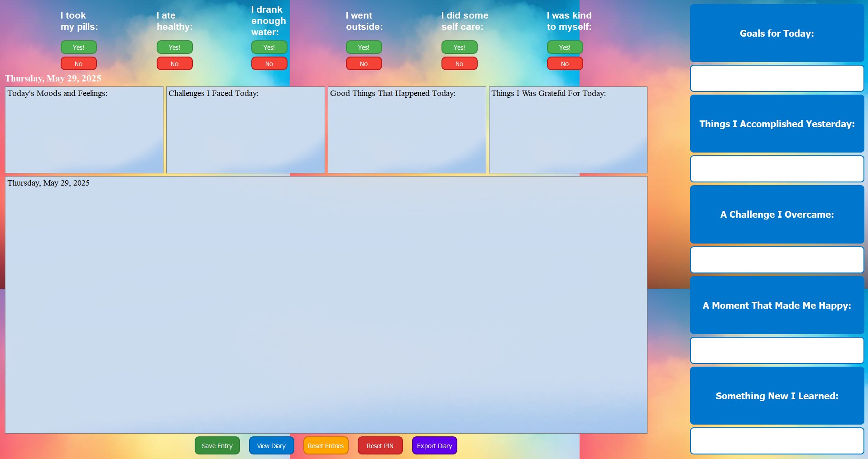Choose No for drank enough water

[269, 64]
